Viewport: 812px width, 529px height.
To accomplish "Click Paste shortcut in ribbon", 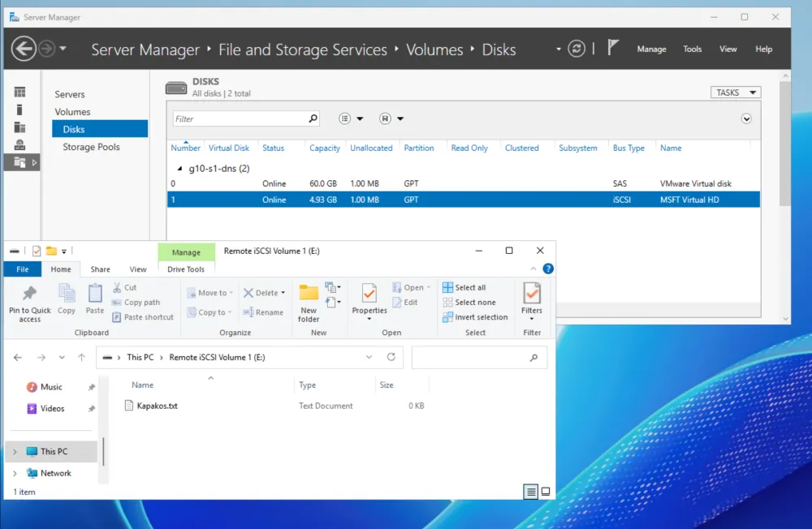I will click(x=143, y=316).
